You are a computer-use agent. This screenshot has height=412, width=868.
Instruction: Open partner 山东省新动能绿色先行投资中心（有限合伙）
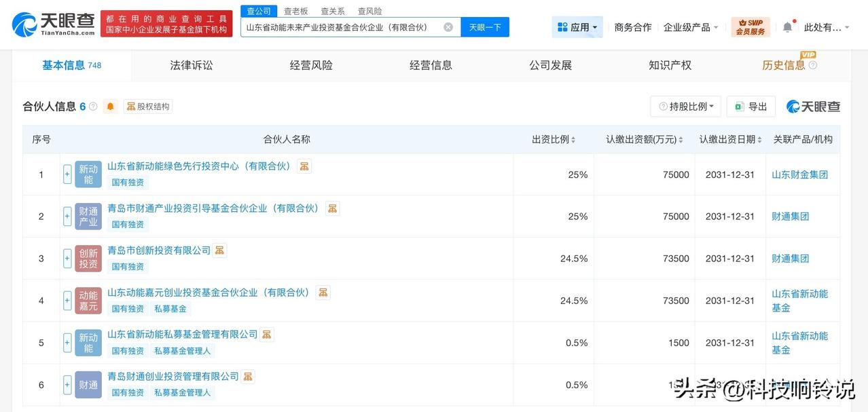pos(201,166)
